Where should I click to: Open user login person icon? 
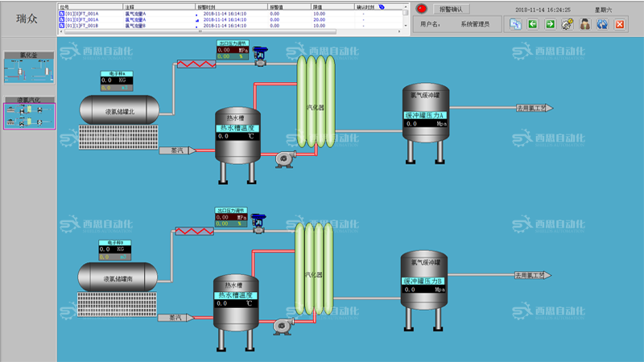click(585, 24)
